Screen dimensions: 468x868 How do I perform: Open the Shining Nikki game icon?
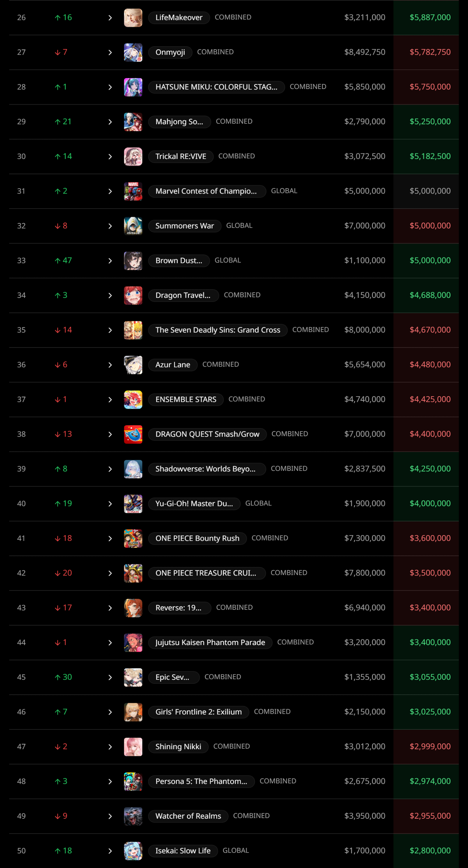click(133, 746)
